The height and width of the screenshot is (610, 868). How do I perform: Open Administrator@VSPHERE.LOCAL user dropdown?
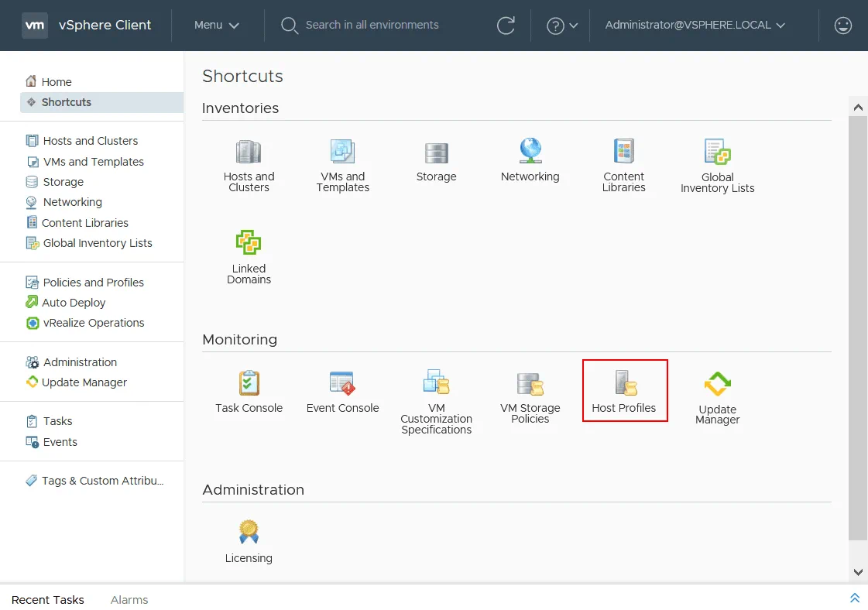[695, 26]
